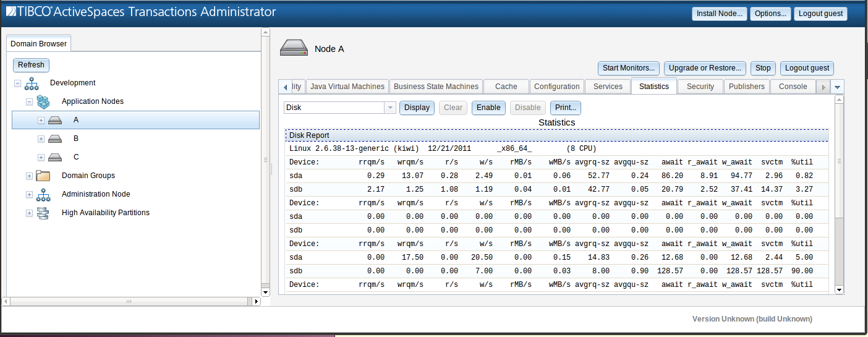Show earlier tabs with left arrow
Image resolution: width=868 pixels, height=337 pixels.
(x=285, y=87)
